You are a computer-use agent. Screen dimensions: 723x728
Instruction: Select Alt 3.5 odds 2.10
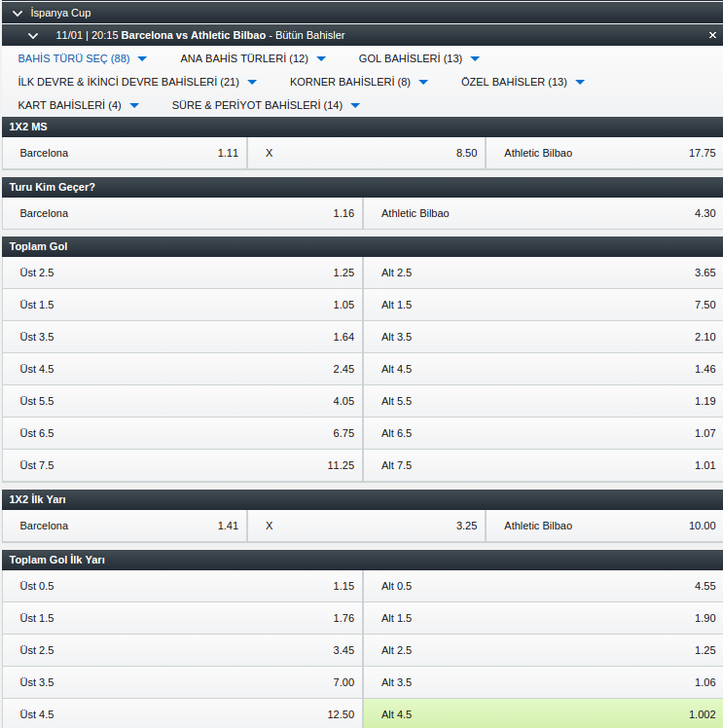coord(543,337)
